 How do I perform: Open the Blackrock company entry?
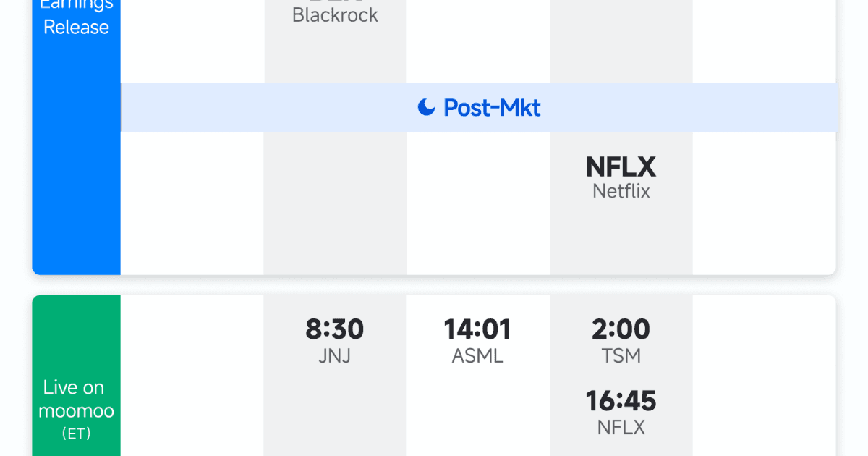tap(335, 15)
